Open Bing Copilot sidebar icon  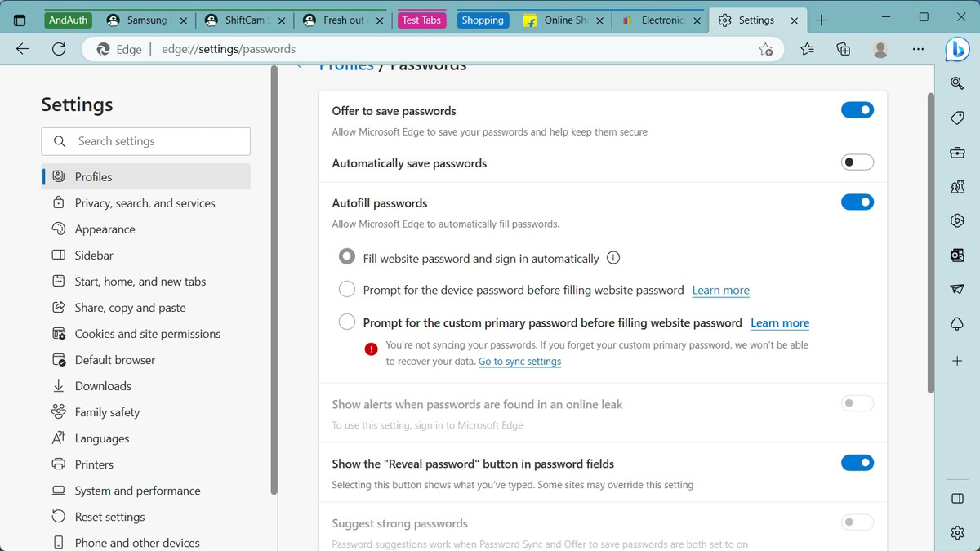tap(957, 50)
